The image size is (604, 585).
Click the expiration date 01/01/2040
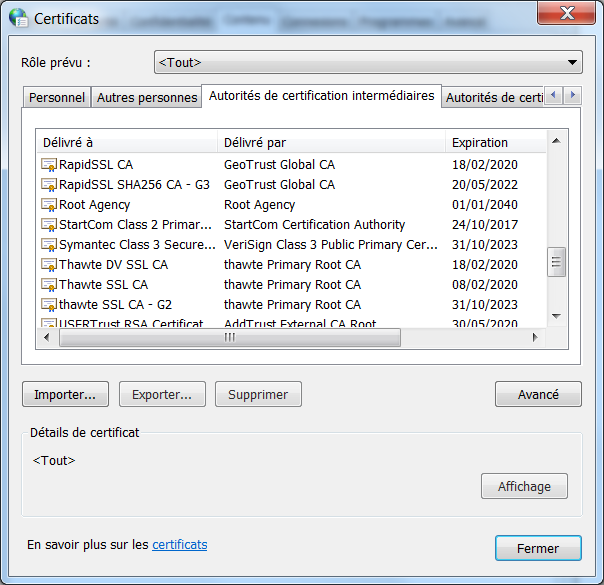pos(485,205)
